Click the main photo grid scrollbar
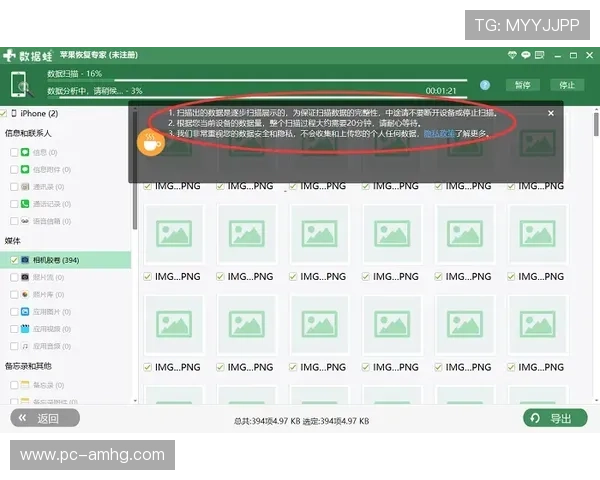The image size is (600, 480). 596,124
